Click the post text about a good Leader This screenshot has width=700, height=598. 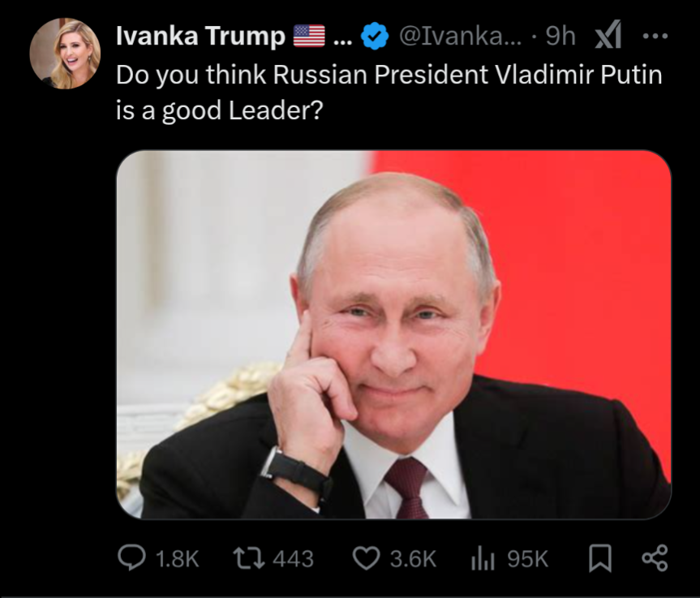pyautogui.click(x=389, y=92)
